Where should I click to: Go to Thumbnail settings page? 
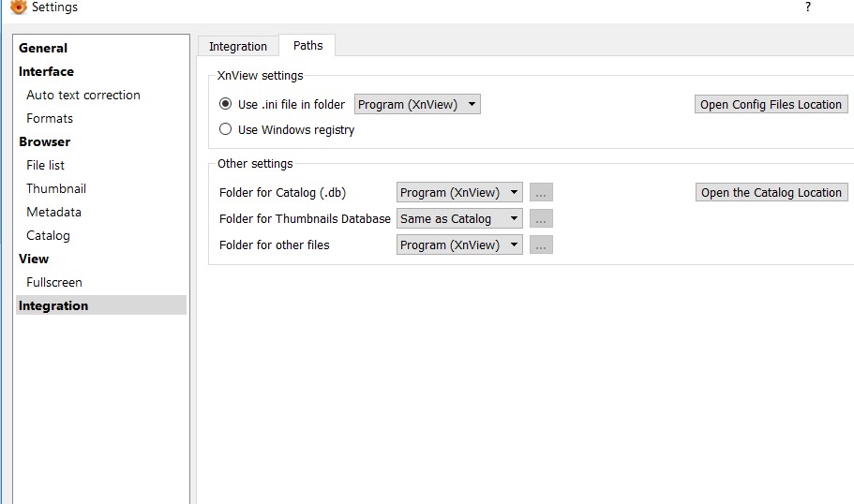tap(56, 188)
